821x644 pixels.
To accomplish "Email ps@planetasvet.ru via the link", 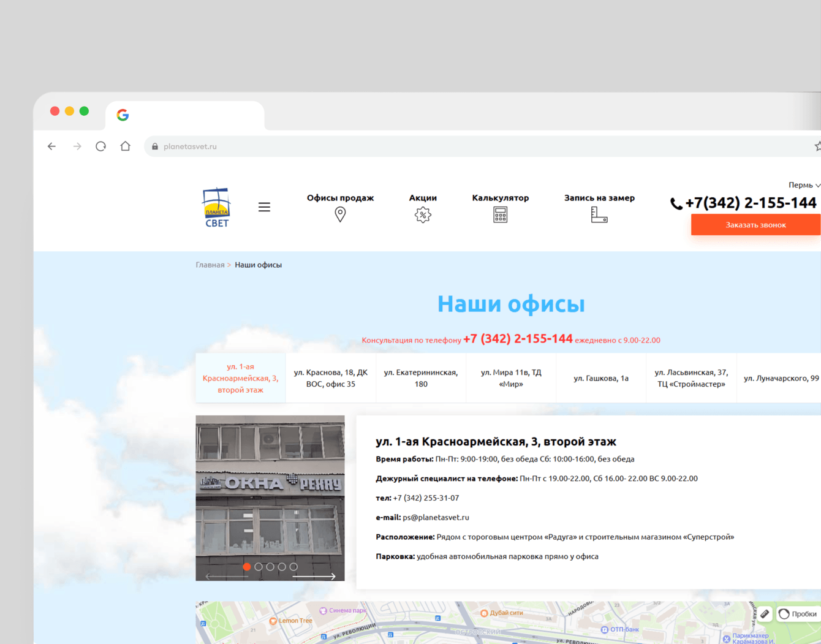I will 436,518.
